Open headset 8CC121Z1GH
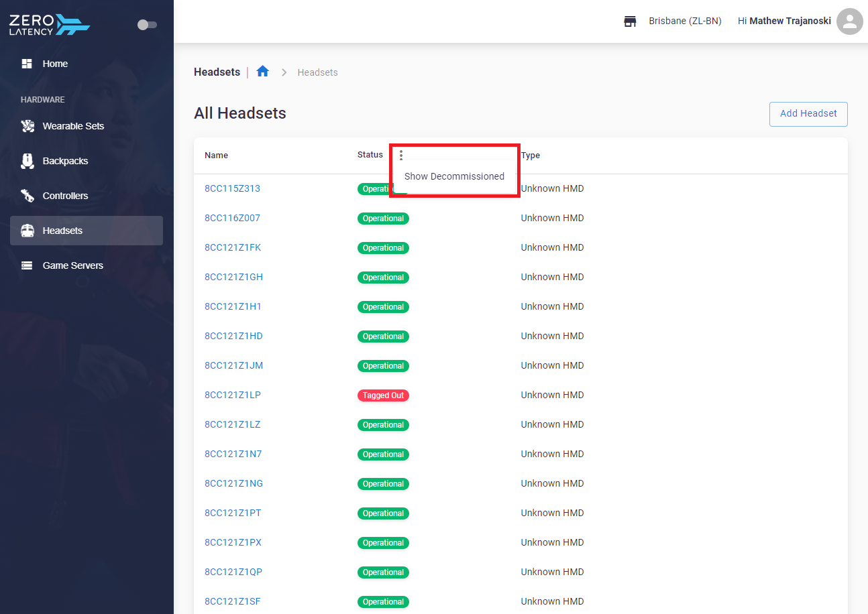 [233, 277]
